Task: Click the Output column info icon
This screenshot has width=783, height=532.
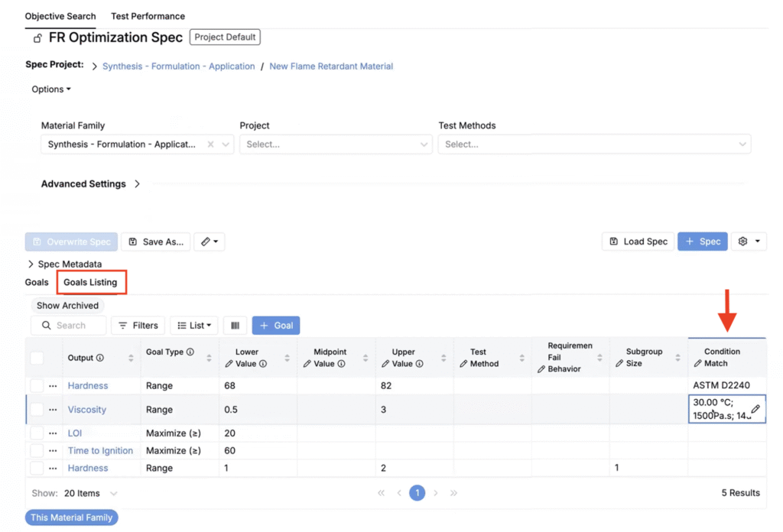Action: [x=100, y=358]
